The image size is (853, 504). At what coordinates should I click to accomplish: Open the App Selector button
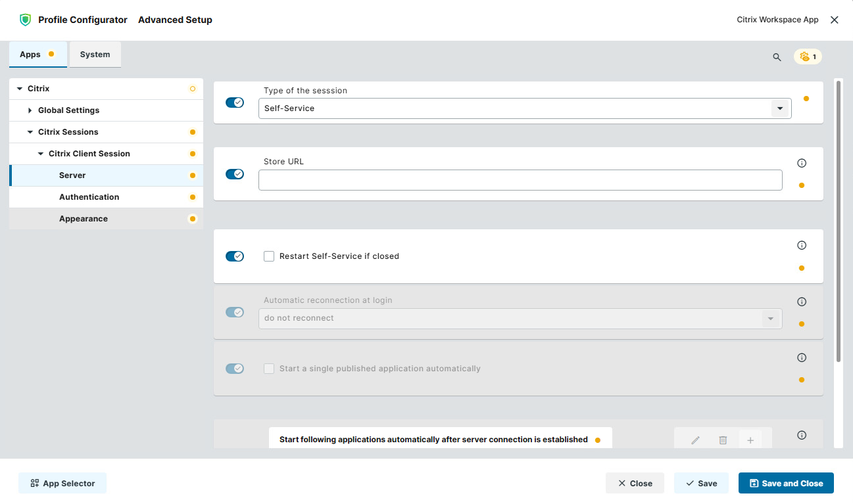pos(62,483)
